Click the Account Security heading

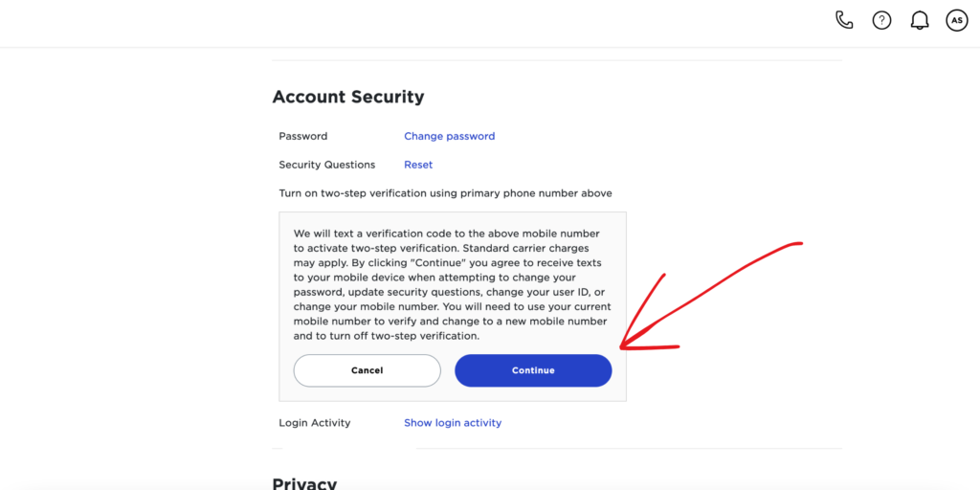(348, 97)
